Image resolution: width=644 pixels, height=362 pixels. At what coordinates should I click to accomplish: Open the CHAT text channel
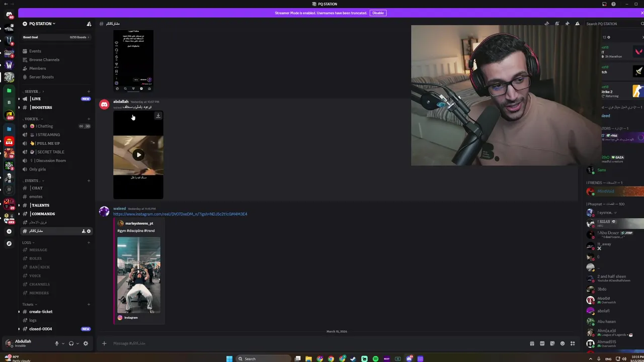[56, 188]
